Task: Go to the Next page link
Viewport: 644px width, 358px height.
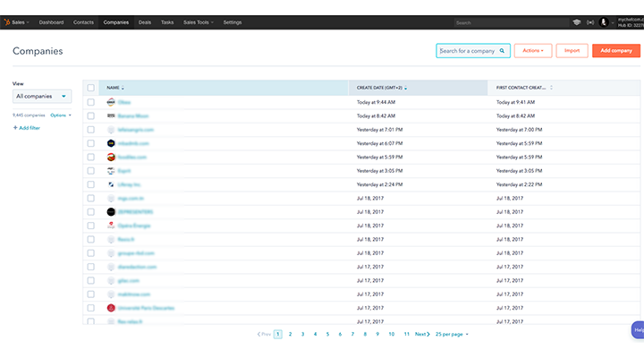Action: coord(422,334)
